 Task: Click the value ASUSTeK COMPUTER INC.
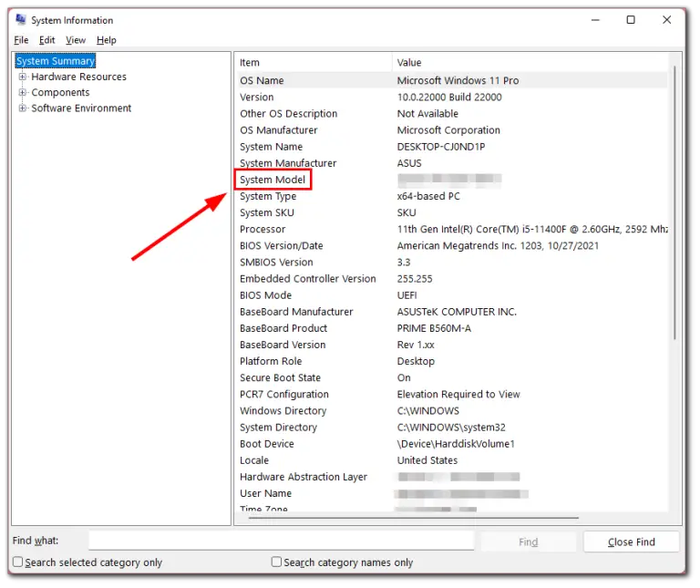pyautogui.click(x=457, y=312)
